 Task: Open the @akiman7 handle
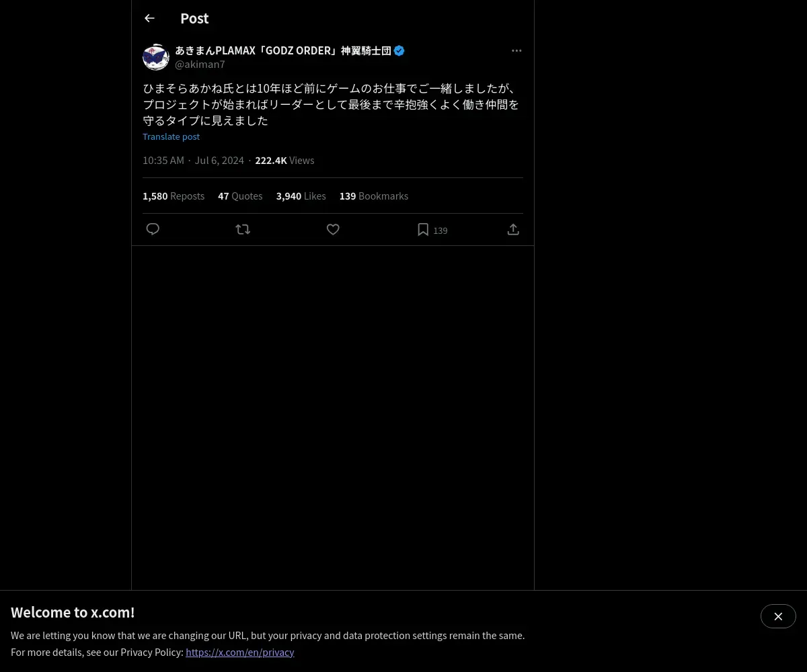[x=200, y=64]
